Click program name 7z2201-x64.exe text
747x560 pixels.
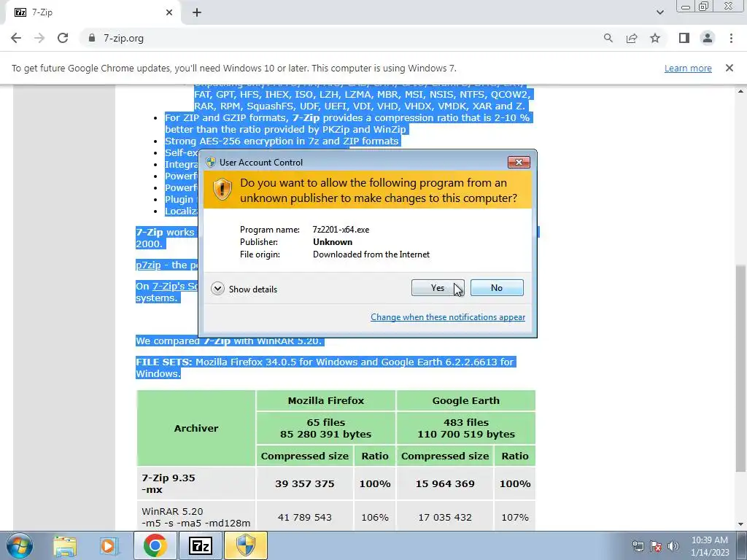click(x=341, y=230)
